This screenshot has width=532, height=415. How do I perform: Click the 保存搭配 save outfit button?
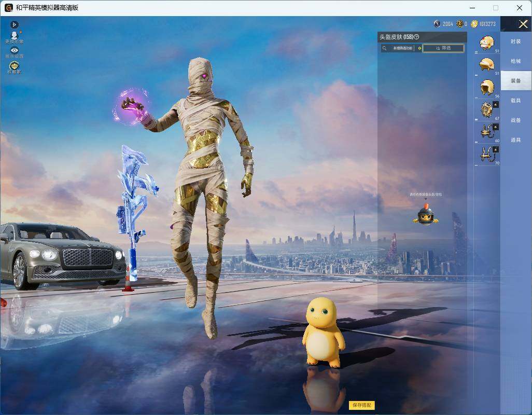(362, 405)
